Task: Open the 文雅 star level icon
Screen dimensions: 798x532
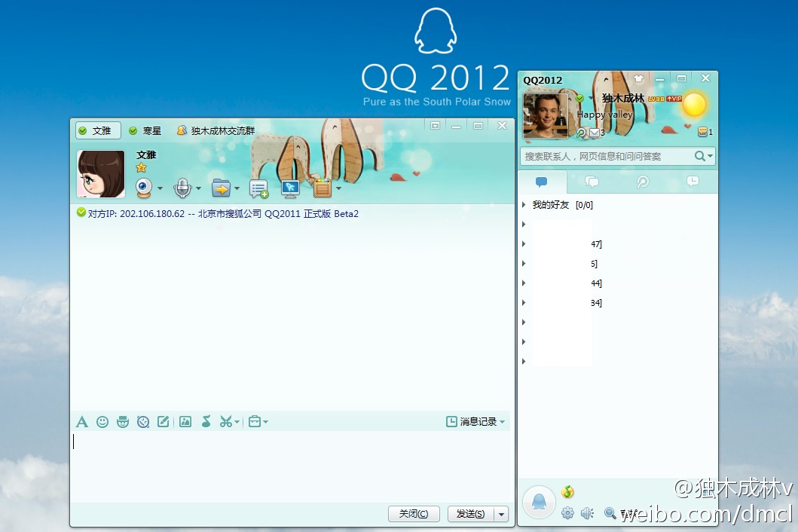Action: point(141,167)
